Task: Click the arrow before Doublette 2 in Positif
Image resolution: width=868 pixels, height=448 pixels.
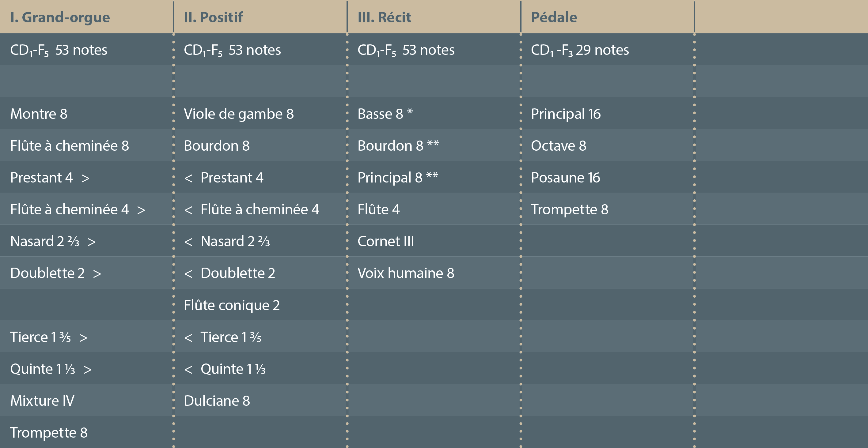Action: point(188,273)
